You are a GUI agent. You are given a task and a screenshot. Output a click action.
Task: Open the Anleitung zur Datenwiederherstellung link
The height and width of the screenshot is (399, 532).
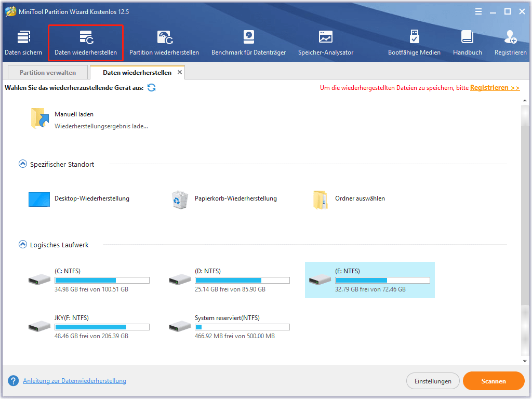(75, 381)
